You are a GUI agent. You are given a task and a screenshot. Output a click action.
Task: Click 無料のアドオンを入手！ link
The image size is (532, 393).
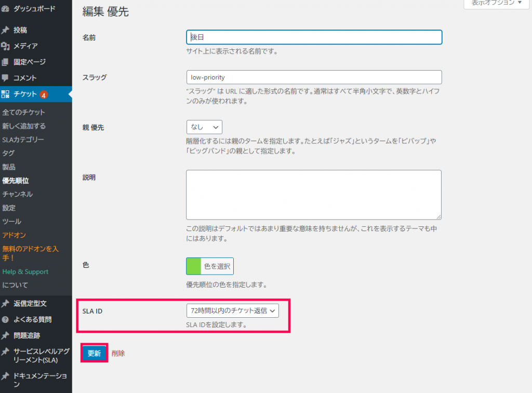[x=31, y=253]
